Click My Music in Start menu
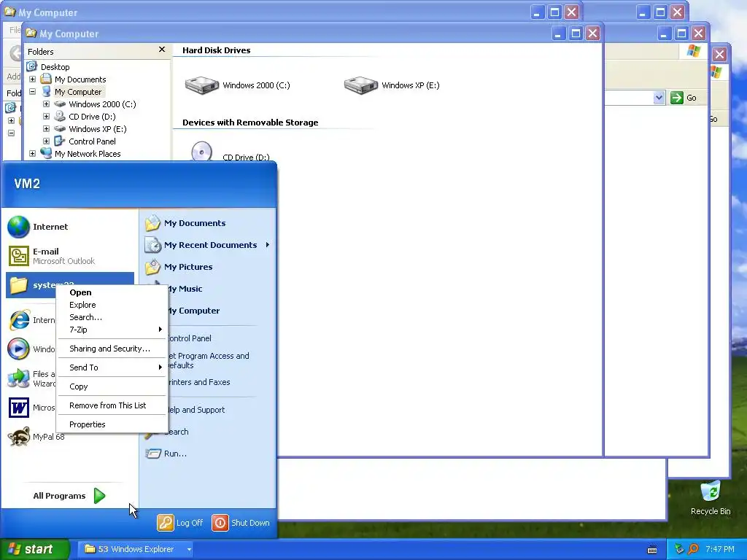Screen dimensions: 747x560 [185, 289]
